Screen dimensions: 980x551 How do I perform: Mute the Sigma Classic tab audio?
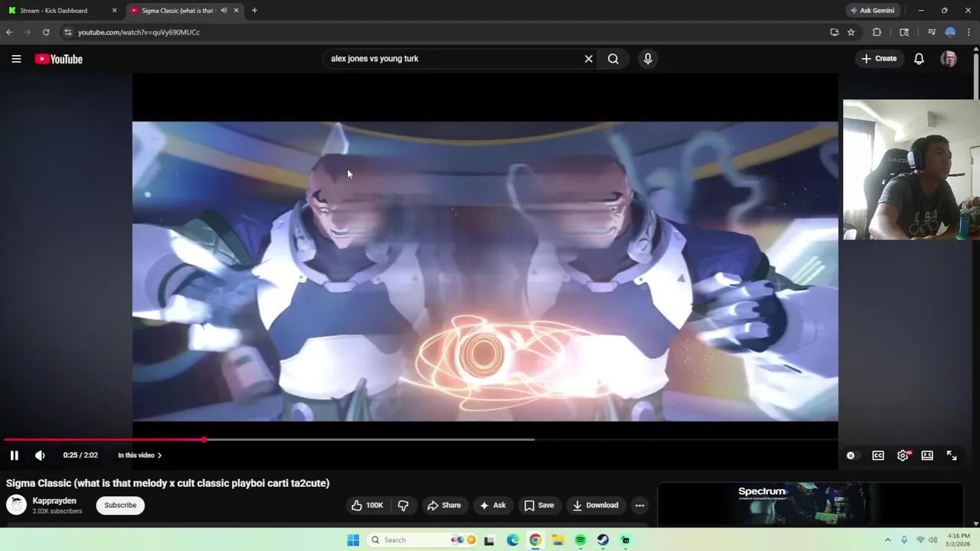(224, 11)
